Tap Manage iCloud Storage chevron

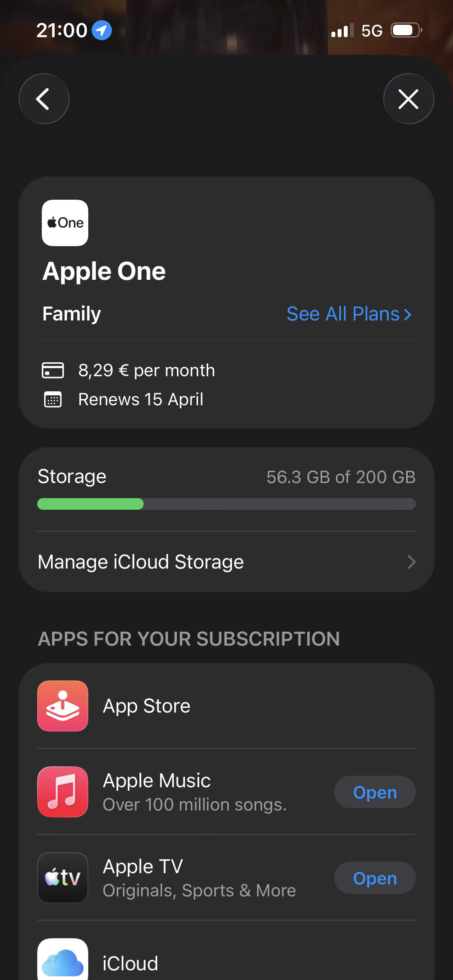tap(411, 562)
